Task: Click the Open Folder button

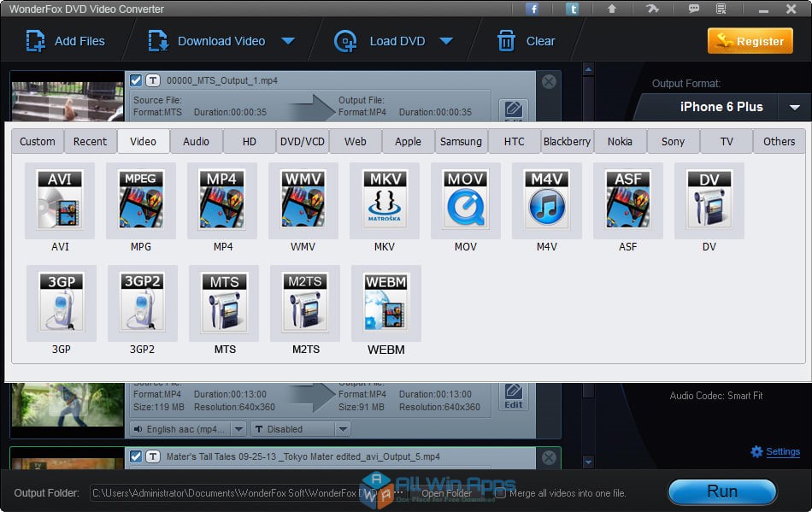Action: click(446, 493)
